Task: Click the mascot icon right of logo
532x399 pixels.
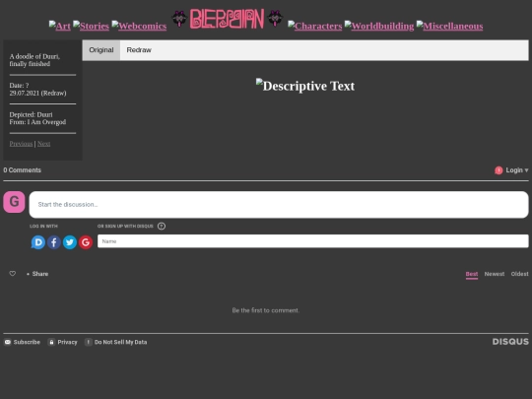Action: 275,18
